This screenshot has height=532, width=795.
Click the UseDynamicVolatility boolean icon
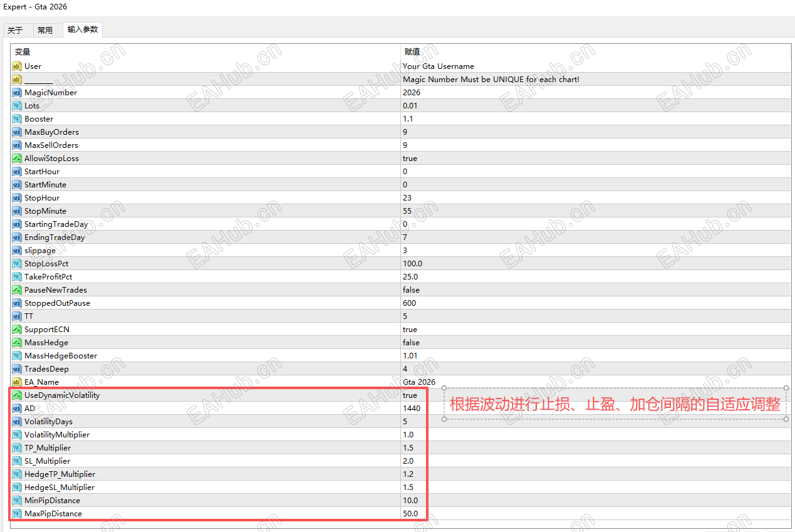[x=17, y=395]
